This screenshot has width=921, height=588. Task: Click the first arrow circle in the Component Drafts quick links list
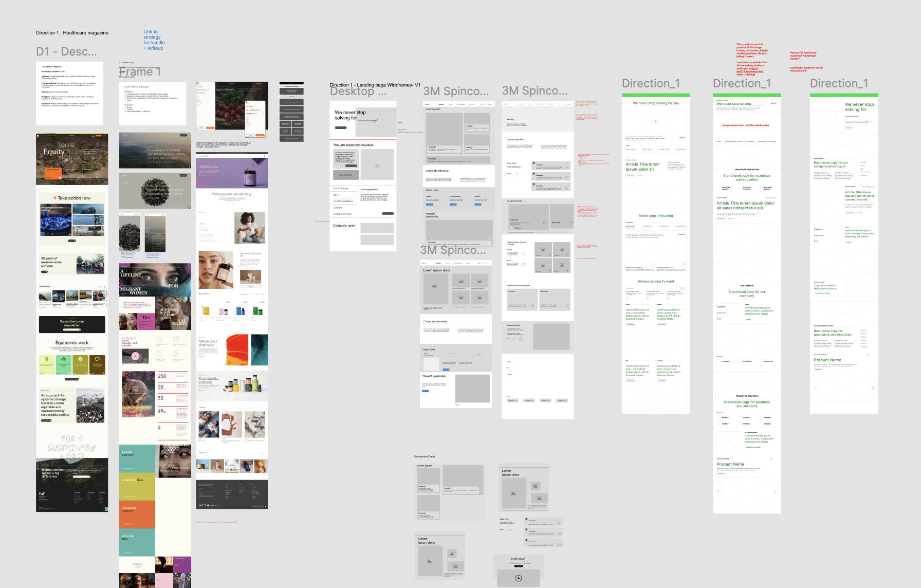pos(559,523)
